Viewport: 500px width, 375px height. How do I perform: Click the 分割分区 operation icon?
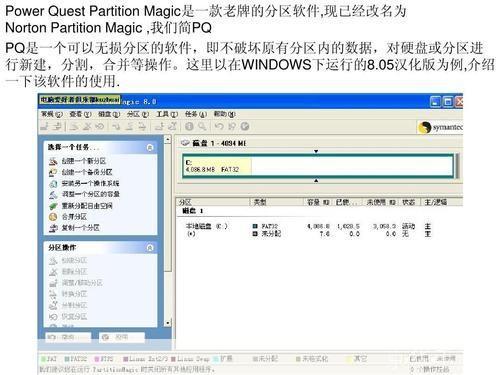(53, 305)
